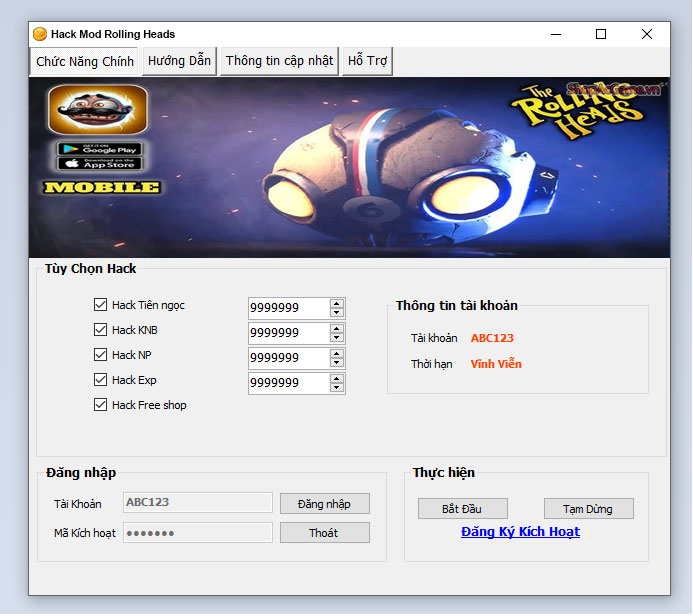
Task: Toggle the Hack NP checkbox
Action: pyautogui.click(x=100, y=354)
